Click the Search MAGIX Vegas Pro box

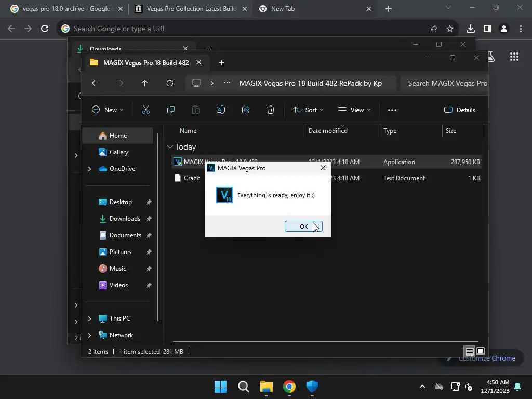click(x=444, y=84)
